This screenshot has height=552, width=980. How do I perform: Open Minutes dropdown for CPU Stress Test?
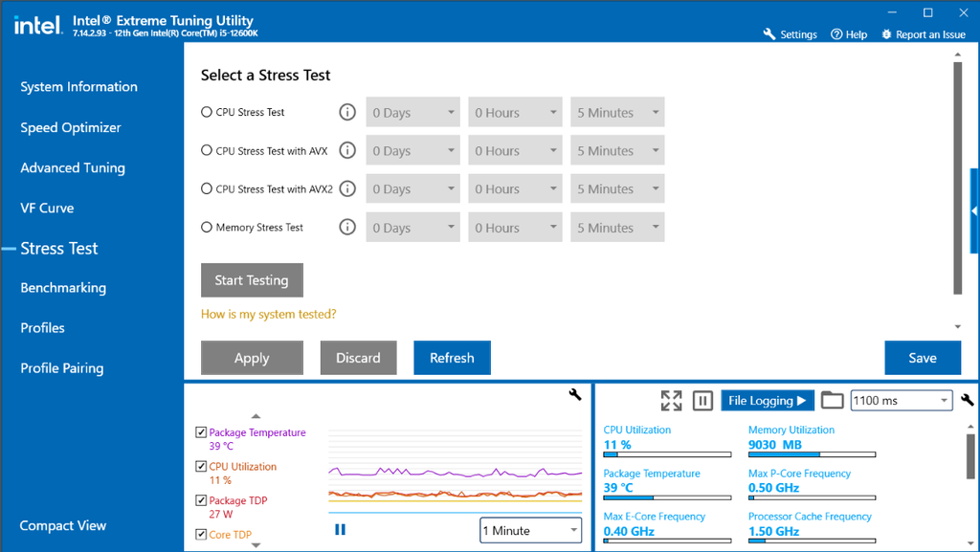(617, 112)
